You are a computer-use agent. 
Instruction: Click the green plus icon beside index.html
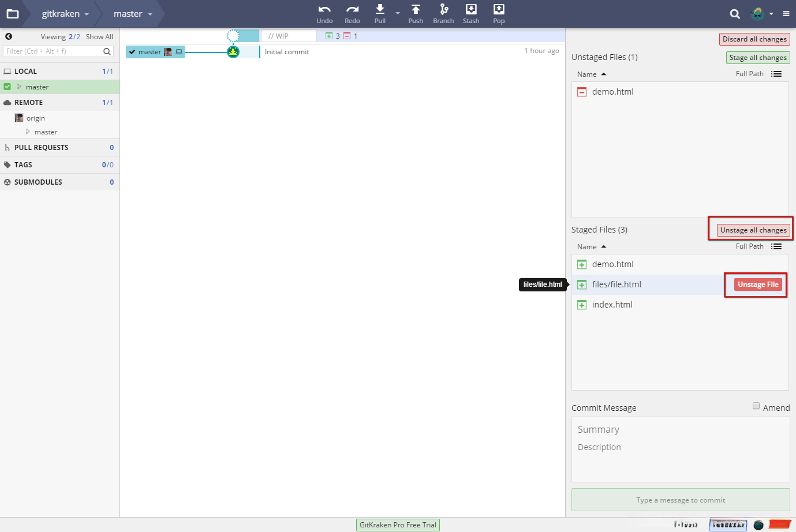(582, 305)
